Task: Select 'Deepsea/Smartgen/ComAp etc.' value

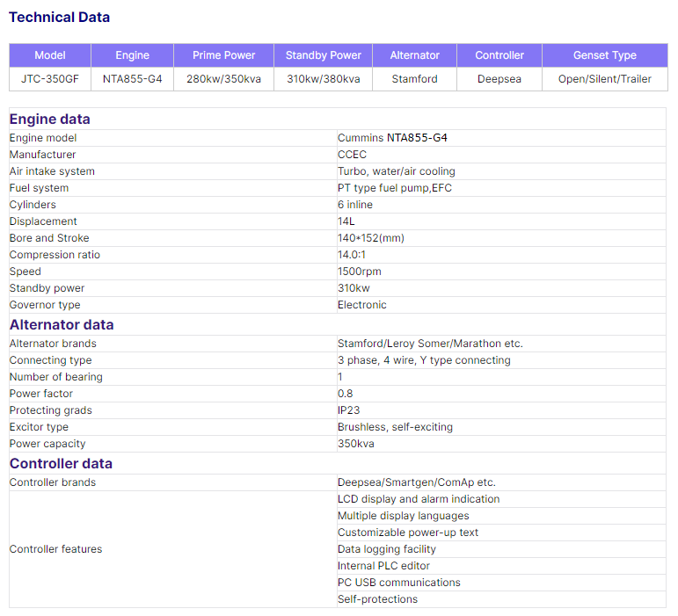Action: [417, 482]
